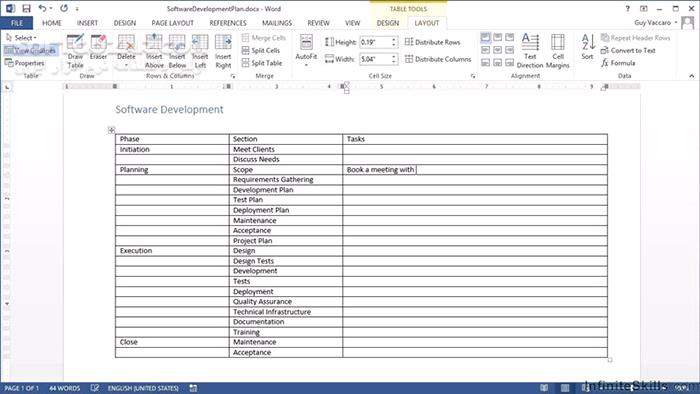Click Split Table
700x394 pixels.
[x=262, y=63]
